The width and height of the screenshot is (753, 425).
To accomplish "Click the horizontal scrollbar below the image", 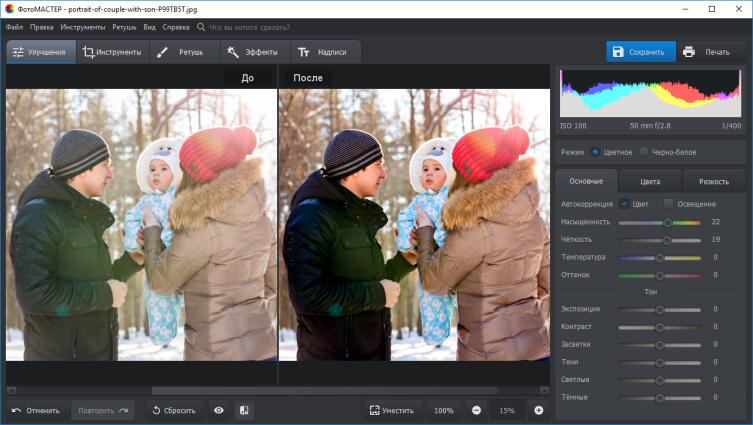I will tap(324, 391).
